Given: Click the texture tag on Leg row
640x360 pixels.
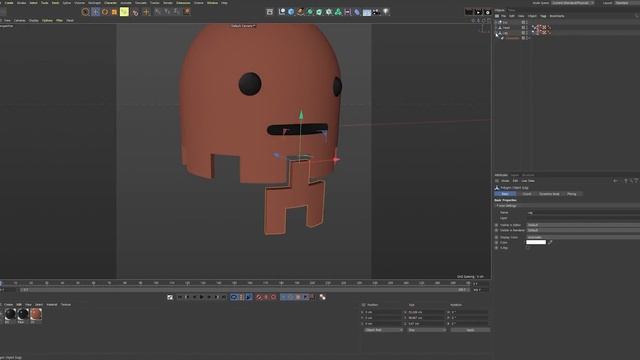Looking at the screenshot, I should point(539,33).
